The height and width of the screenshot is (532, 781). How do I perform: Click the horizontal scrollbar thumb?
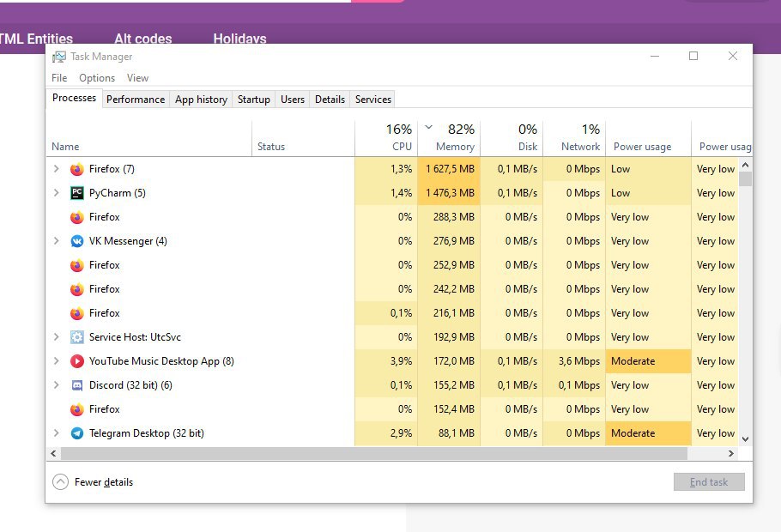click(x=374, y=453)
